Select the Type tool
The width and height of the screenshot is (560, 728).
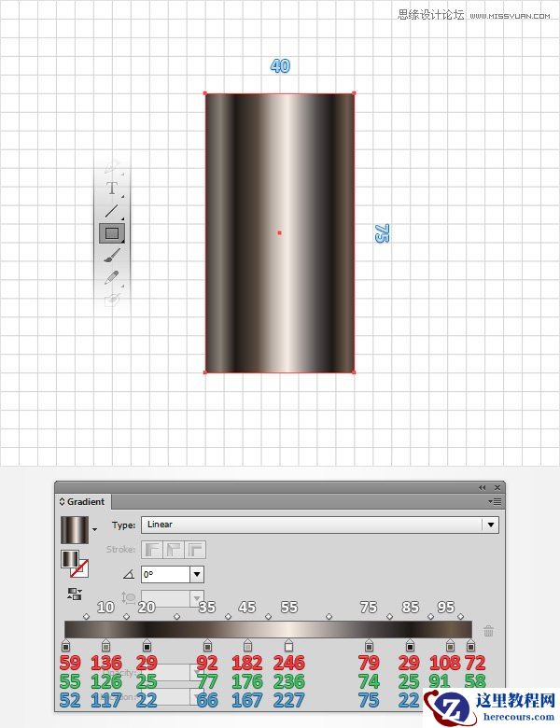(x=112, y=189)
